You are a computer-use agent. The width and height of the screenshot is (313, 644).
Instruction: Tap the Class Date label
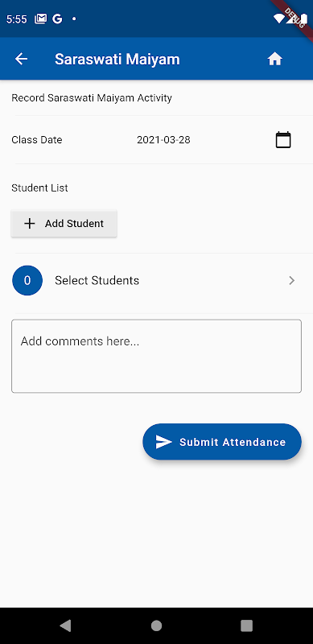37,140
